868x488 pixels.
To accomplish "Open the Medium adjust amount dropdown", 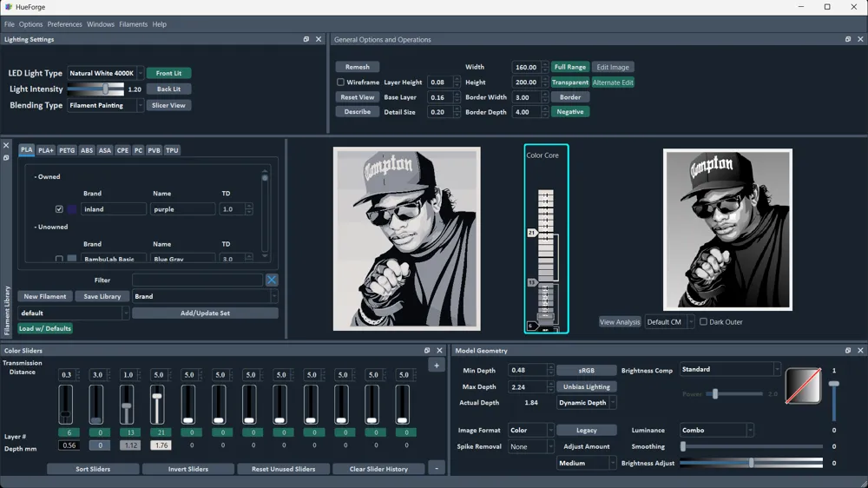I will pyautogui.click(x=587, y=463).
